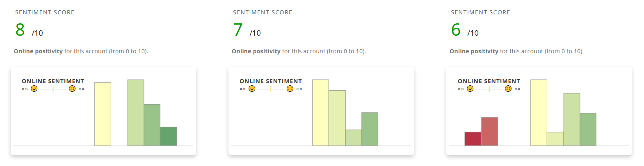The image size is (644, 166).
Task: Click the sentiment score 8 value
Action: (20, 30)
